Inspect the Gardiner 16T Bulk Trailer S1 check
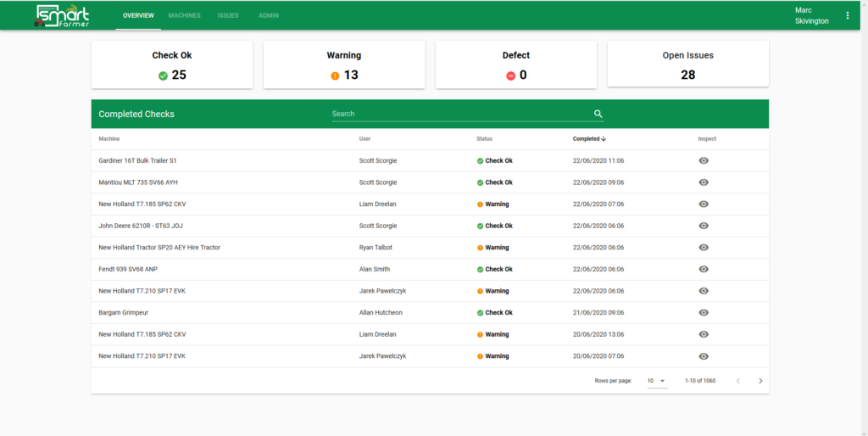Viewport: 868px width, 436px height. click(x=704, y=160)
